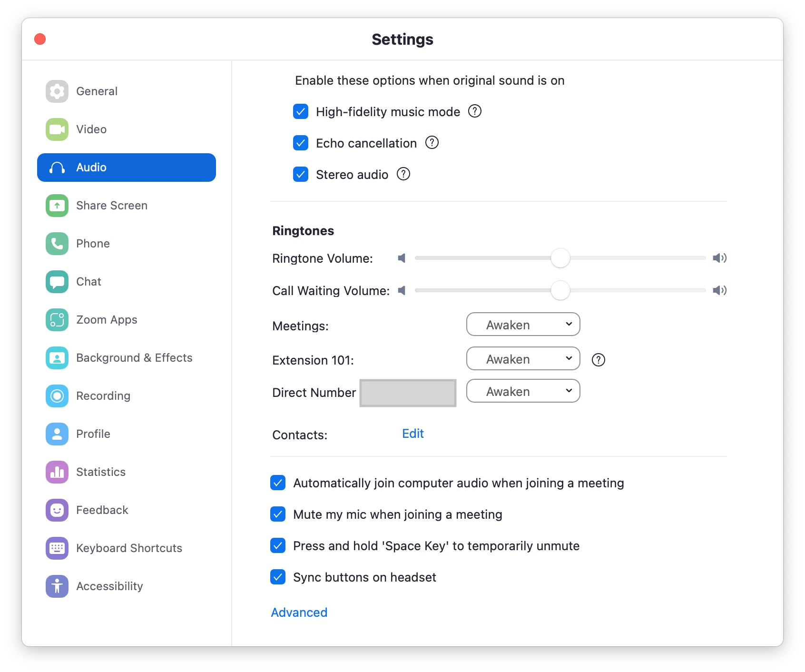The image size is (805, 672).
Task: Click the Keyboard Shortcuts icon
Action: pos(57,548)
